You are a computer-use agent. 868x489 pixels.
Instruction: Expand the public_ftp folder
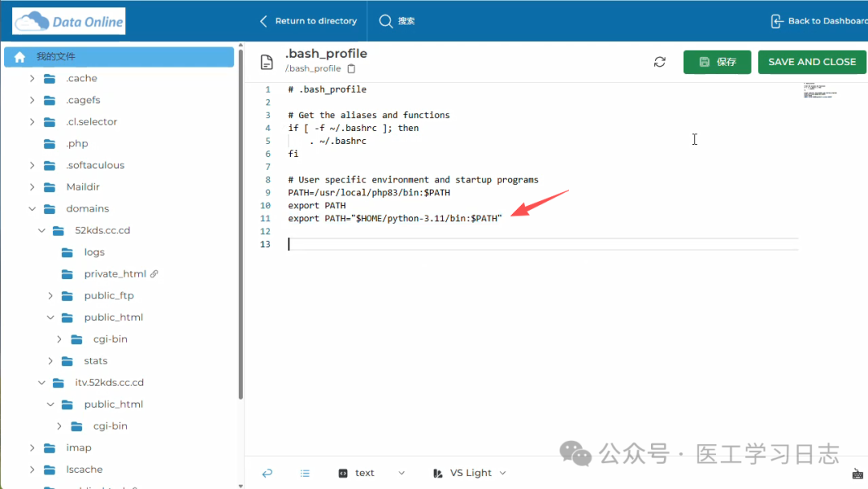[x=51, y=296]
